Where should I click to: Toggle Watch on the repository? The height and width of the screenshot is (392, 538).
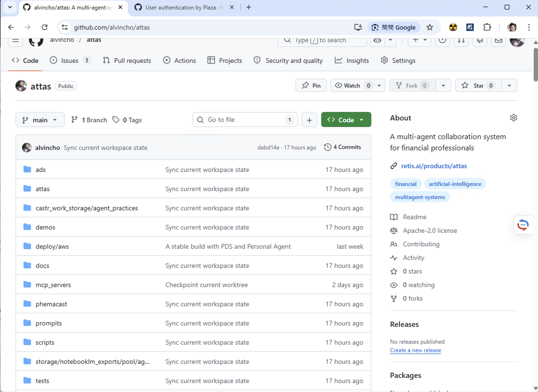tap(352, 85)
